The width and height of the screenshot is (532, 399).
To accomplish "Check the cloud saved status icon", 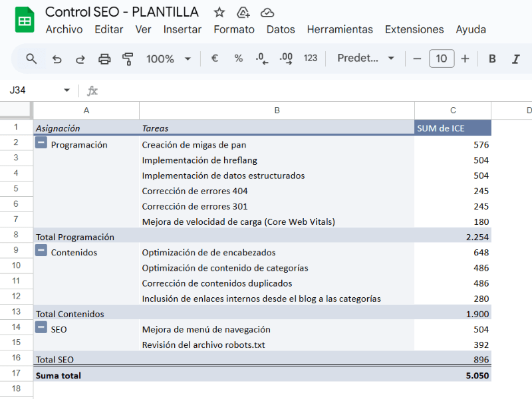I will (x=267, y=13).
